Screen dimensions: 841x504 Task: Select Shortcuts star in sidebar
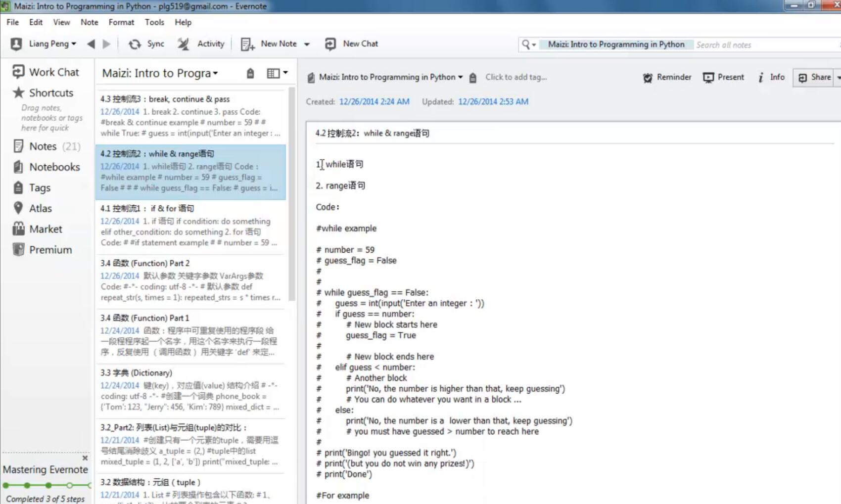[43, 93]
